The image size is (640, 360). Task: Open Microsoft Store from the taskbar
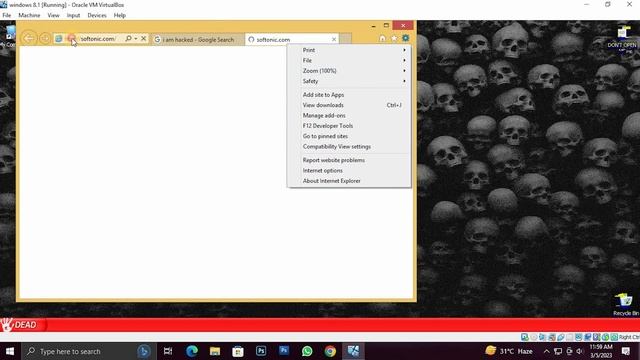tap(238, 351)
